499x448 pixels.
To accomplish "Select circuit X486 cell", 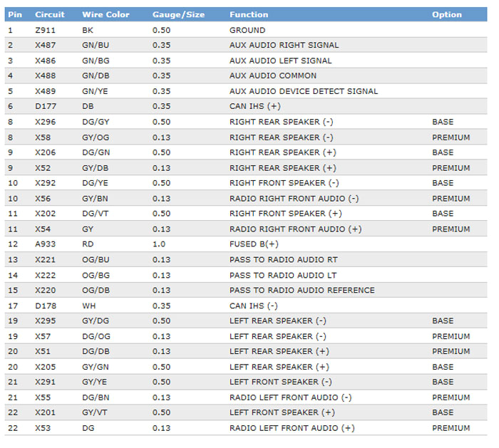I will 45,61.
